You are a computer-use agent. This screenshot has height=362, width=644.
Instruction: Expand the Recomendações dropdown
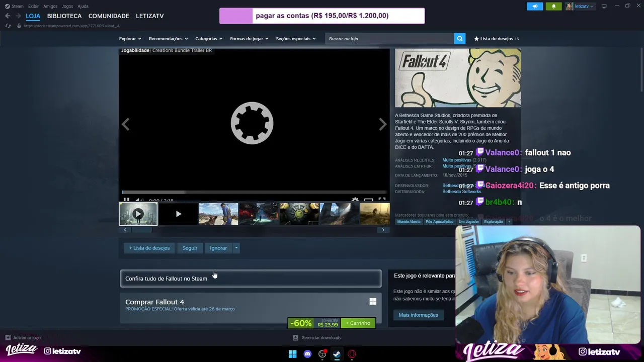(168, 39)
